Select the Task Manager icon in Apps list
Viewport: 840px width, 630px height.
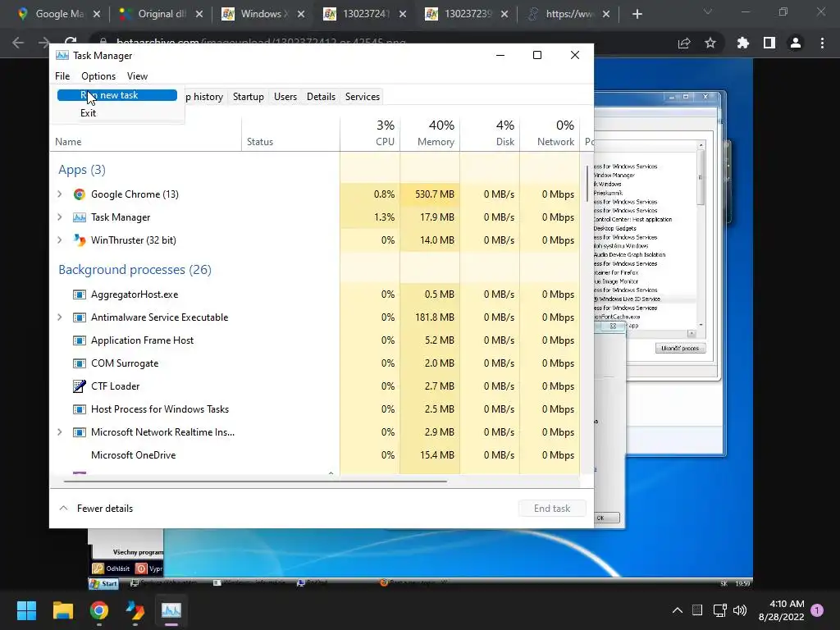pos(80,217)
